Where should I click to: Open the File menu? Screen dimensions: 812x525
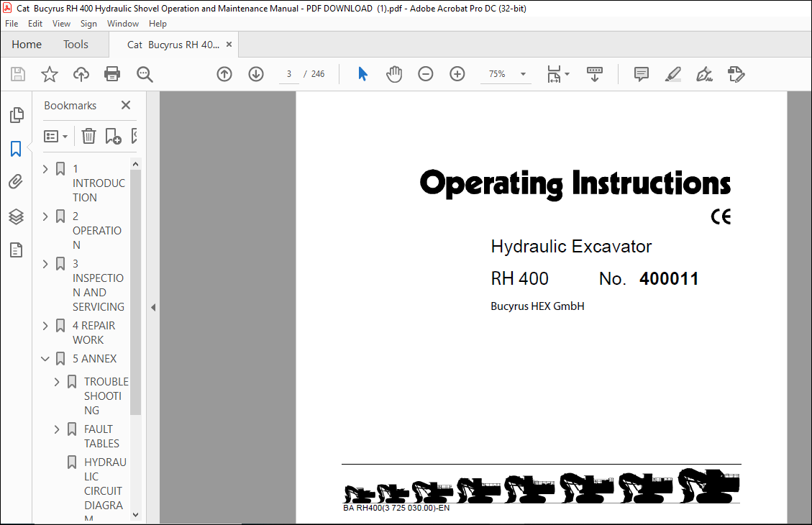coord(12,24)
